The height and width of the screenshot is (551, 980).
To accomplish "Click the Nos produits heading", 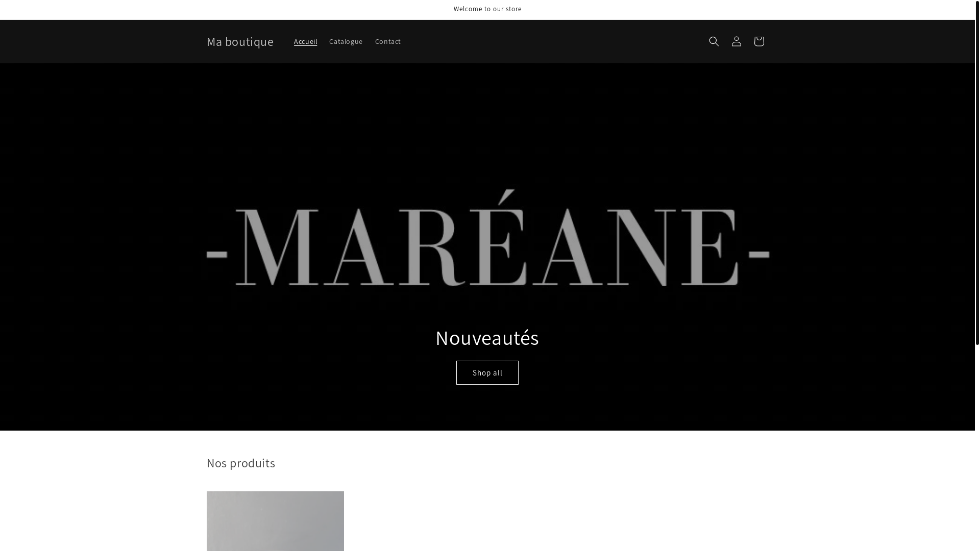I will tap(241, 463).
